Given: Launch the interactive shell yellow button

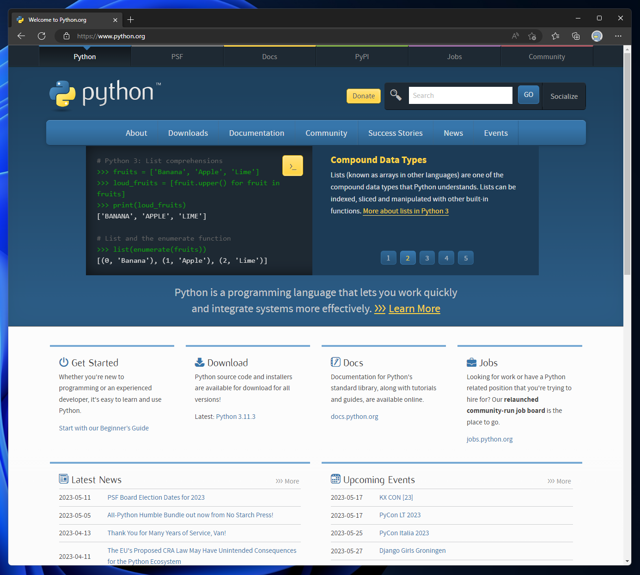Looking at the screenshot, I should [292, 166].
